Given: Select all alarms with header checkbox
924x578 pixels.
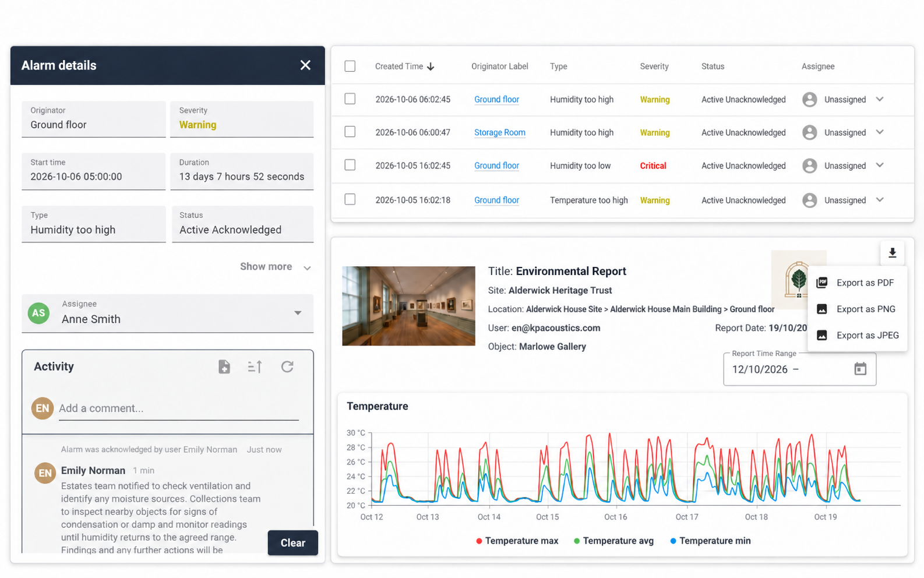Looking at the screenshot, I should [x=350, y=66].
